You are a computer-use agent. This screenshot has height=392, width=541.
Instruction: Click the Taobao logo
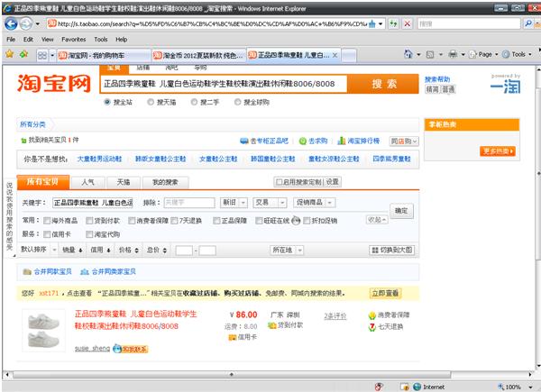54,84
